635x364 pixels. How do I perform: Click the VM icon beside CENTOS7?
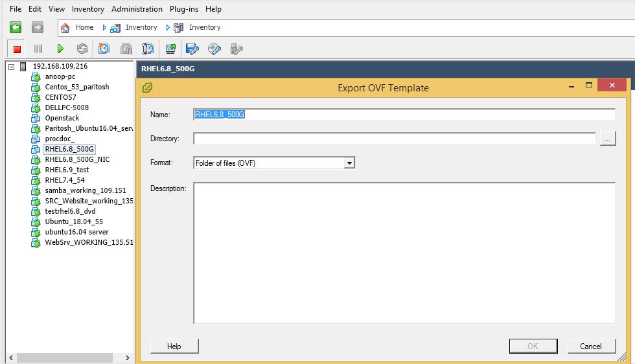[x=36, y=98]
